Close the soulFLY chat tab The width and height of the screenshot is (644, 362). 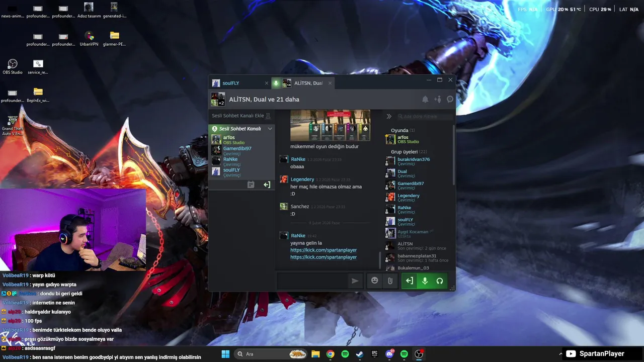point(267,83)
